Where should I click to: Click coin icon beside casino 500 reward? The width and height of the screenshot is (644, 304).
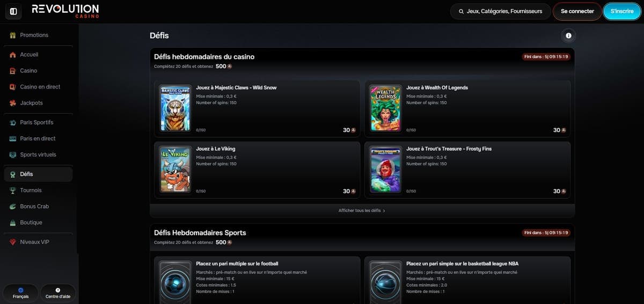(230, 66)
